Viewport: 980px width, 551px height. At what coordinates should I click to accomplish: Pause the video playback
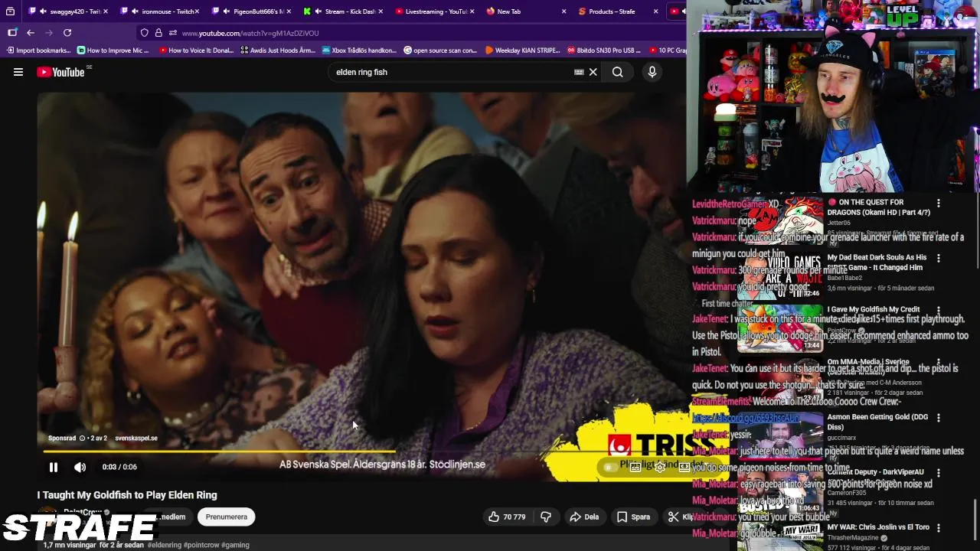point(54,467)
